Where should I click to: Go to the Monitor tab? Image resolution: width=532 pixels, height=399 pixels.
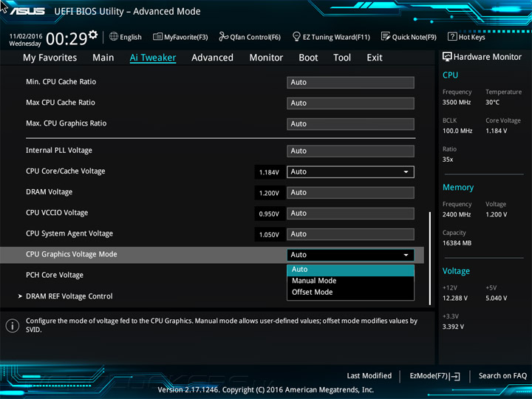pos(266,58)
